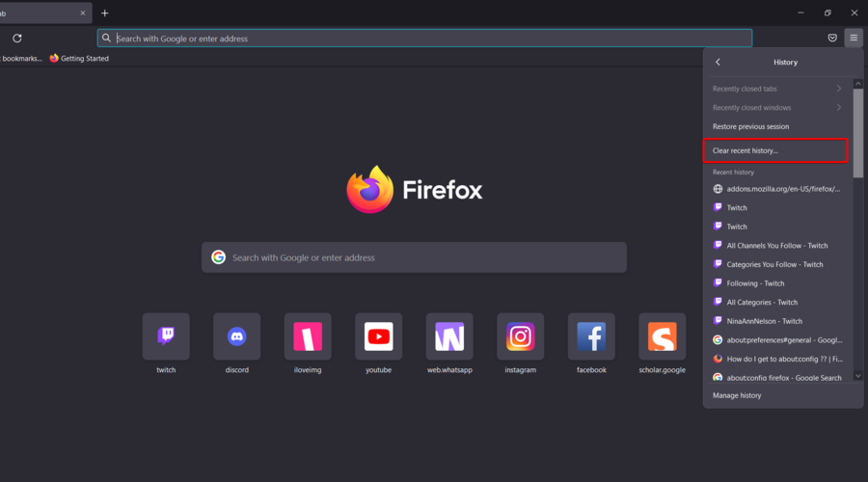Viewport: 868px width, 482px height.
Task: Open about:config firefox Google Search entry
Action: tap(776, 377)
